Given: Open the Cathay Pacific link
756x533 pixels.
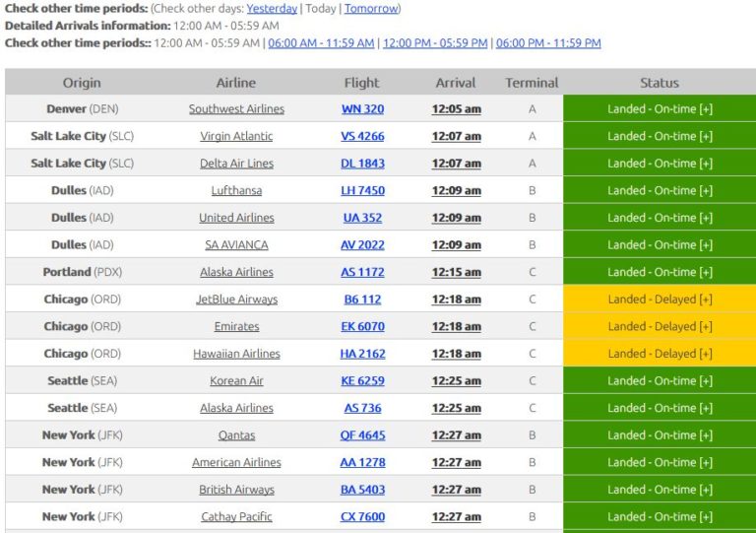Looking at the screenshot, I should [x=236, y=516].
